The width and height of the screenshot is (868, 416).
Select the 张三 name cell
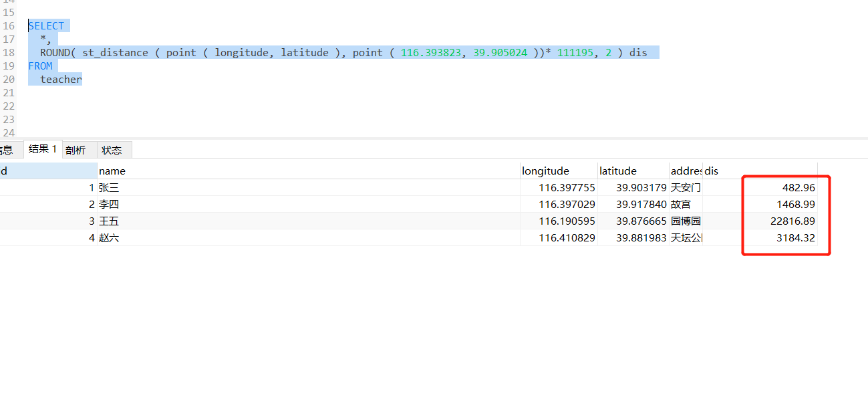click(x=109, y=188)
